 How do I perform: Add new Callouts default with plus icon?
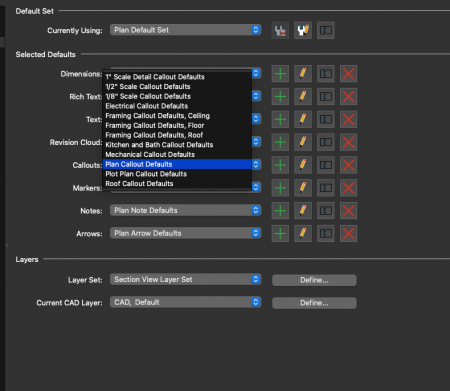coord(280,165)
